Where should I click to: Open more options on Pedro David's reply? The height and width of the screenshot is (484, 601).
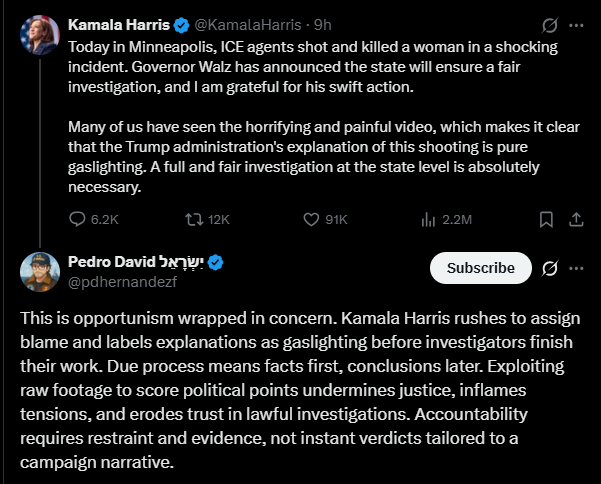576,268
